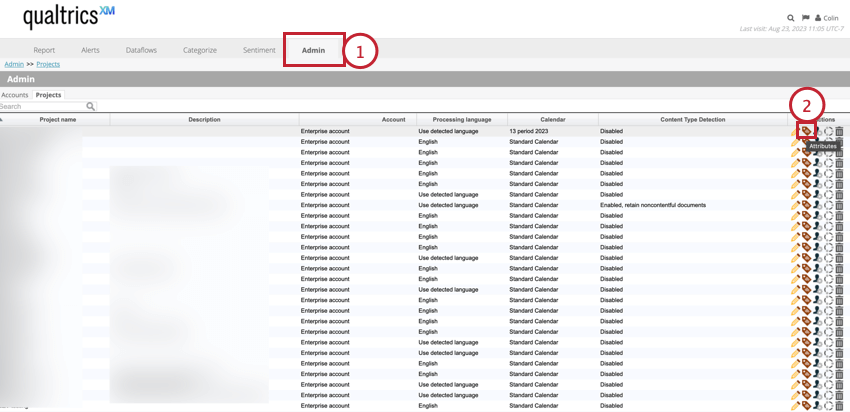Click the Attributes tag icon in first project row
The image size is (850, 412).
806,131
